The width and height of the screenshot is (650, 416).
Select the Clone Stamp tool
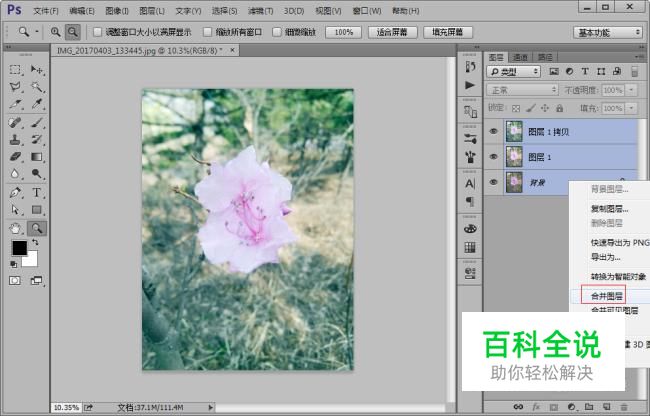tap(15, 140)
